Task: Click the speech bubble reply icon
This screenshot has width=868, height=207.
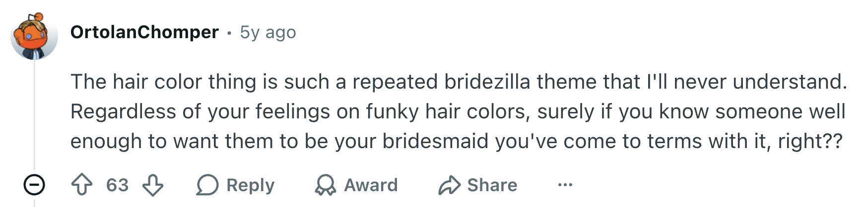Action: (207, 185)
